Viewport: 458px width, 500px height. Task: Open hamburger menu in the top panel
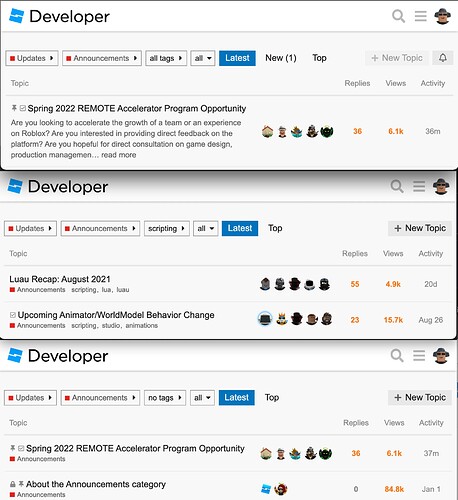click(420, 16)
